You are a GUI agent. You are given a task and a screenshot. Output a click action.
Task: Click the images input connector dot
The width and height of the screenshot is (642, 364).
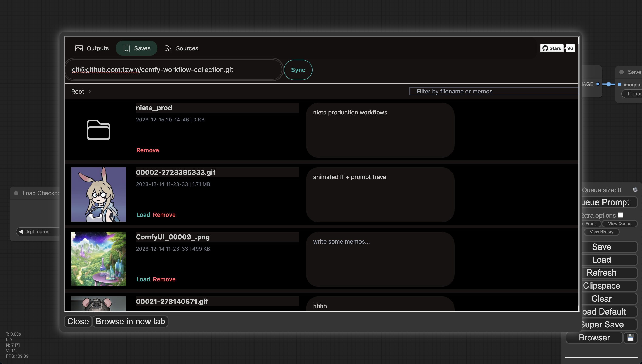click(619, 85)
